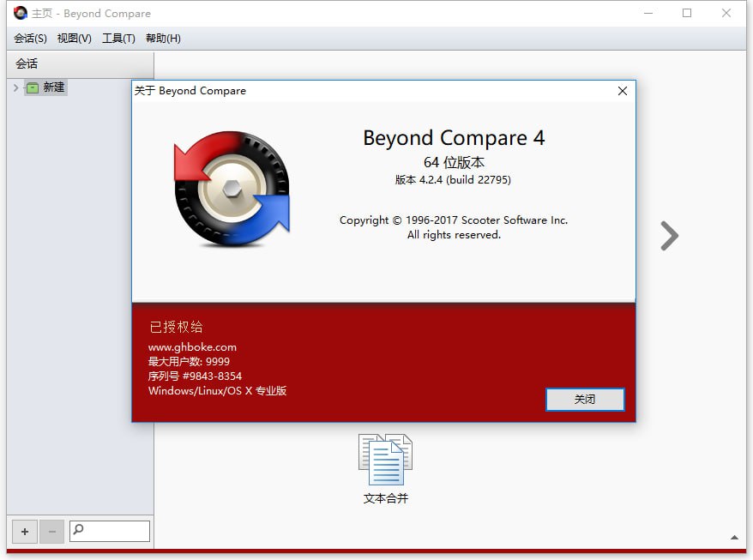Open the 视图(V) menu
The height and width of the screenshot is (560, 753).
click(74, 38)
